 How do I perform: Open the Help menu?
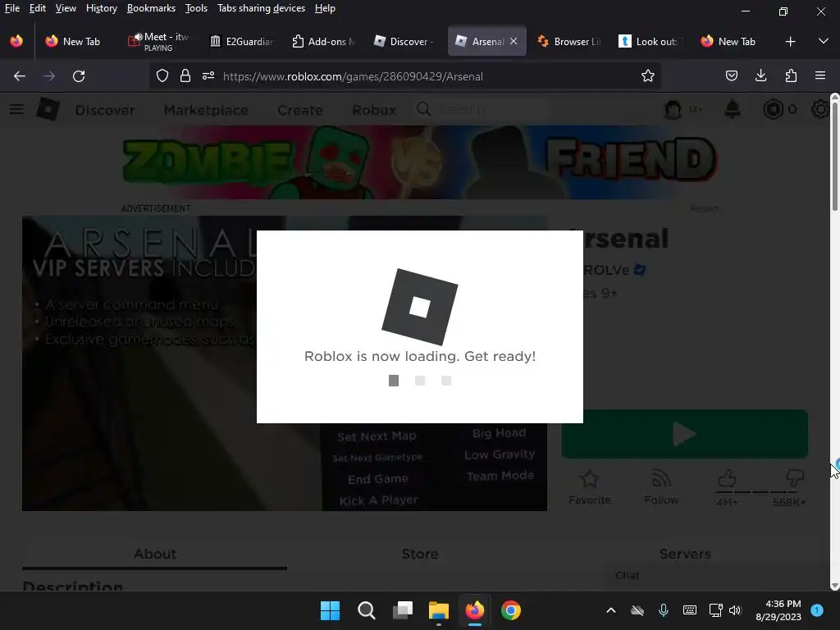click(325, 8)
